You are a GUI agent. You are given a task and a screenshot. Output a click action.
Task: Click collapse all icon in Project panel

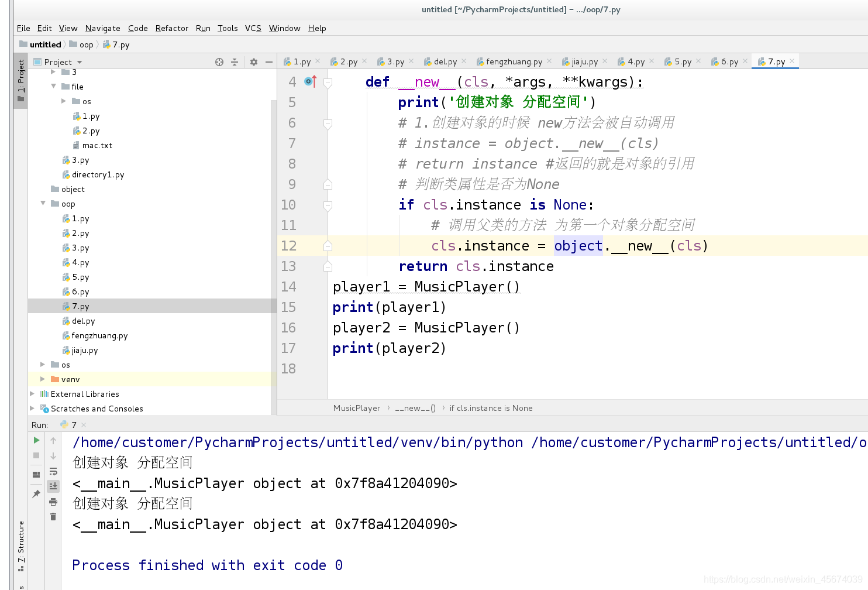click(x=235, y=61)
